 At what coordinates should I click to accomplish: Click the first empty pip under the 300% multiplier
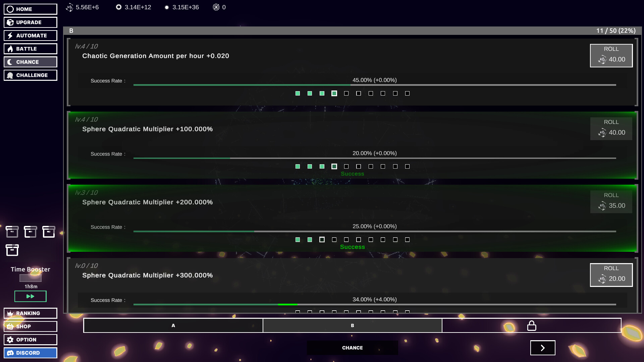tap(298, 311)
